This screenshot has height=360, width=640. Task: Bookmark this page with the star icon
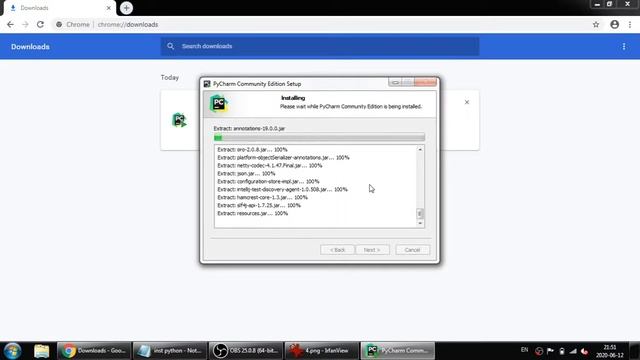pos(596,24)
